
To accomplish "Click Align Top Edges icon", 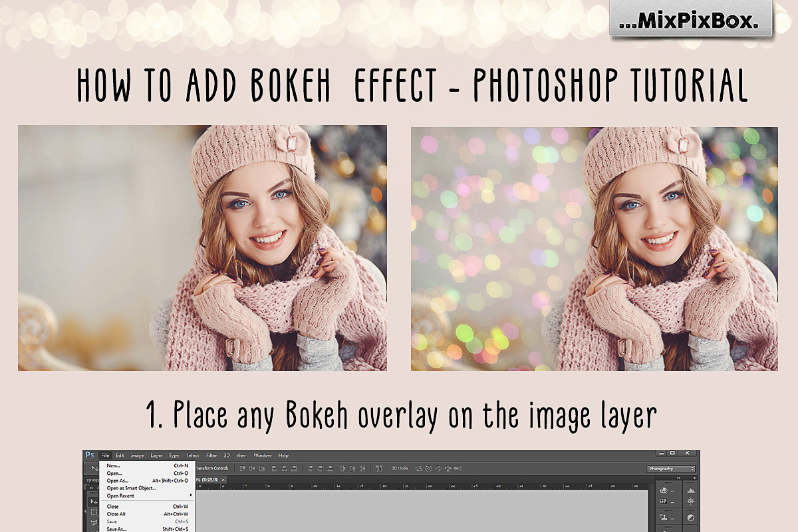I will (x=243, y=468).
